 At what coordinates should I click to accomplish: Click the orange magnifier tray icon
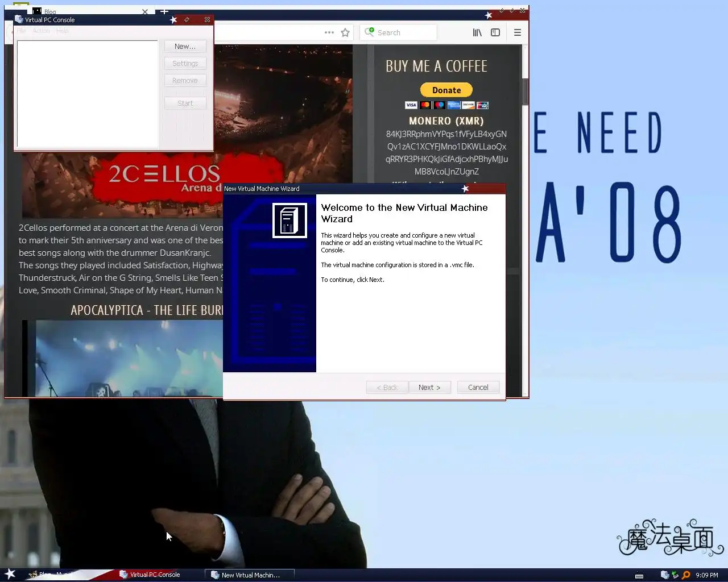coord(686,575)
